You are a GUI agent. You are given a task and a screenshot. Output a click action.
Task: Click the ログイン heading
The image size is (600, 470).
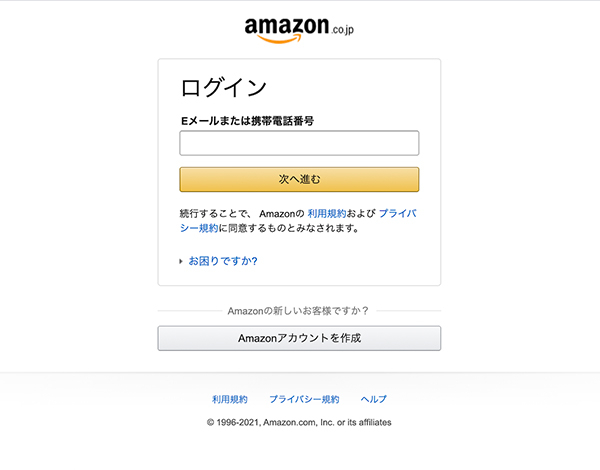[223, 86]
